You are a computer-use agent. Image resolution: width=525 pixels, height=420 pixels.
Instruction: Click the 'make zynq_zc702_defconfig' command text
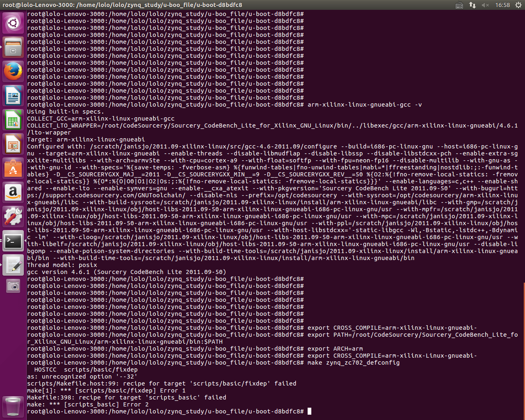354,363
